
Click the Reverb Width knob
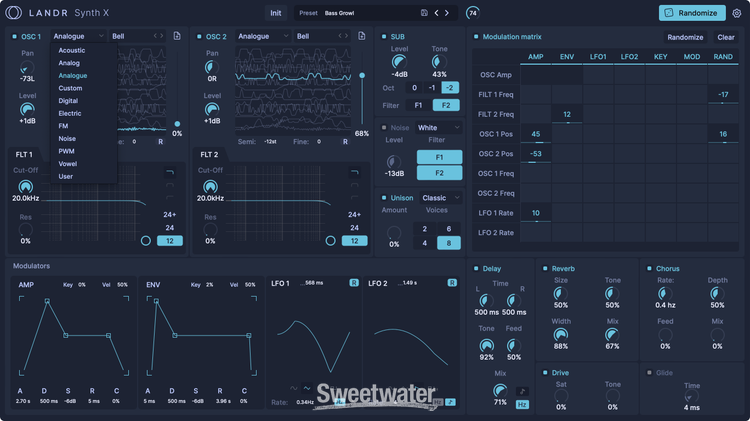pyautogui.click(x=561, y=335)
